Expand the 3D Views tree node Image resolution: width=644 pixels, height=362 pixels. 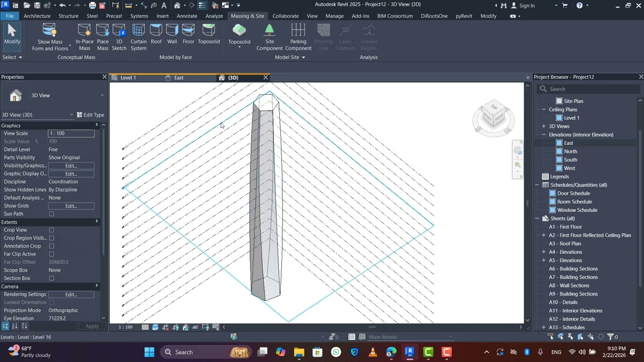point(544,126)
